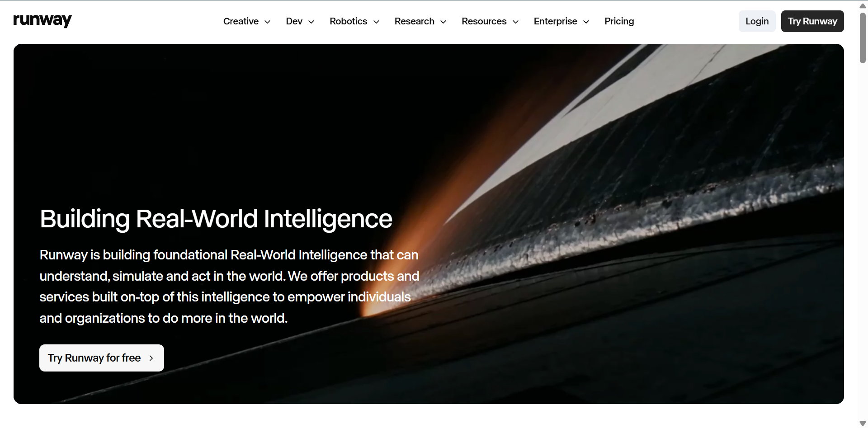The height and width of the screenshot is (428, 868).
Task: Expand the Robotics dropdown chevron
Action: (376, 22)
